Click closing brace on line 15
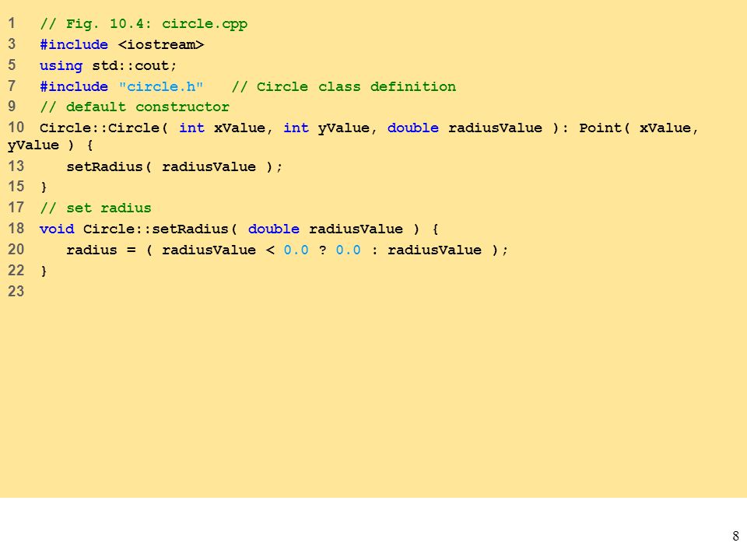747x560 pixels. click(44, 187)
